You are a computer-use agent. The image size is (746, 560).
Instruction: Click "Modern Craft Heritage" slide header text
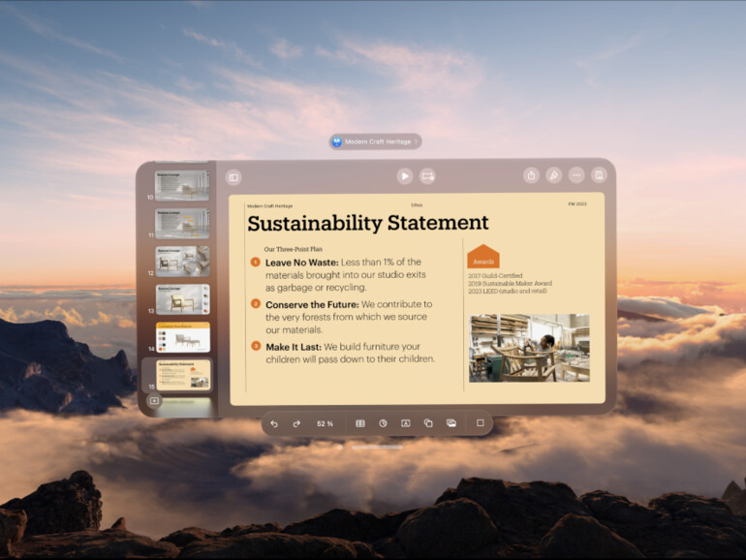point(269,206)
